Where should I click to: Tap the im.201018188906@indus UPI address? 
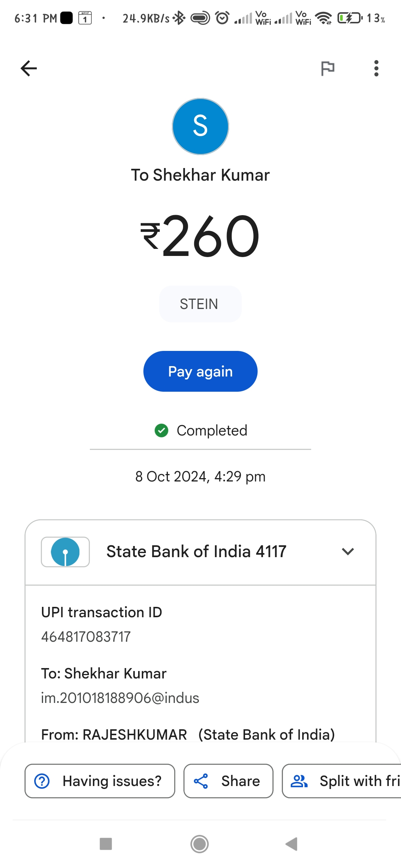120,698
